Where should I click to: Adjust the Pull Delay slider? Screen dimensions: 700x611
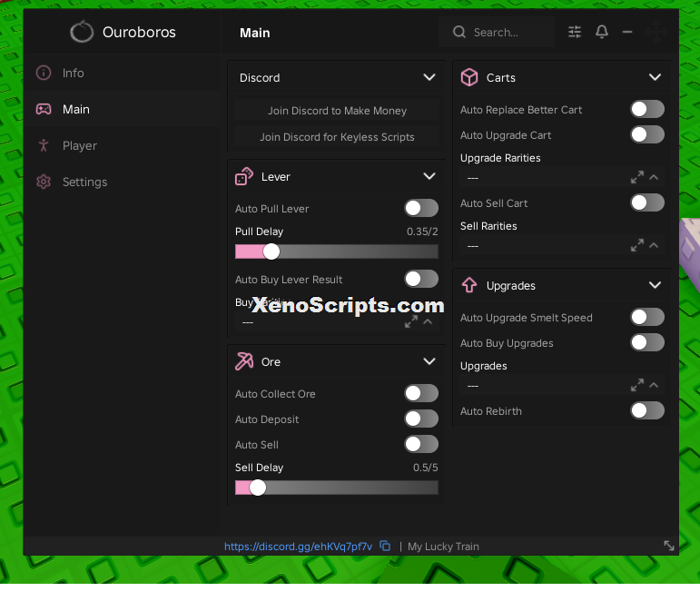pyautogui.click(x=336, y=251)
